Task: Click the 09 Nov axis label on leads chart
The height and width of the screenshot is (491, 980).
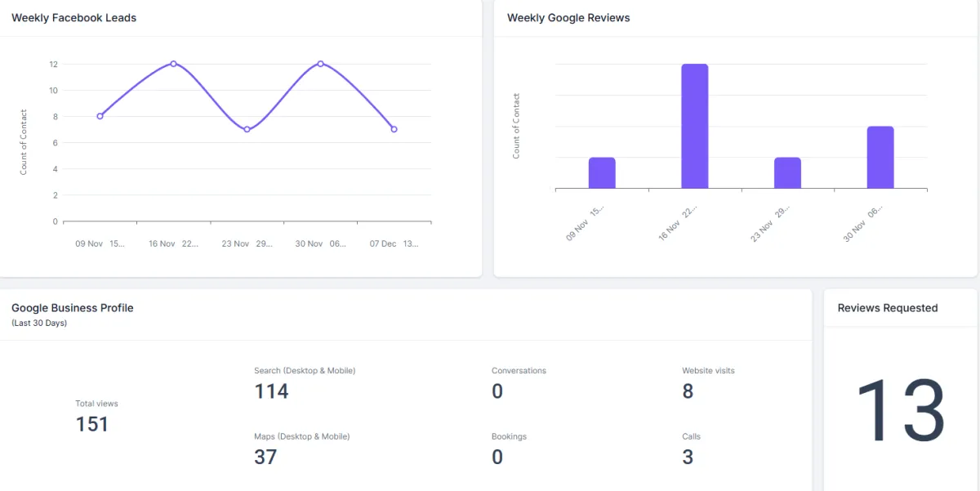Action: tap(101, 243)
